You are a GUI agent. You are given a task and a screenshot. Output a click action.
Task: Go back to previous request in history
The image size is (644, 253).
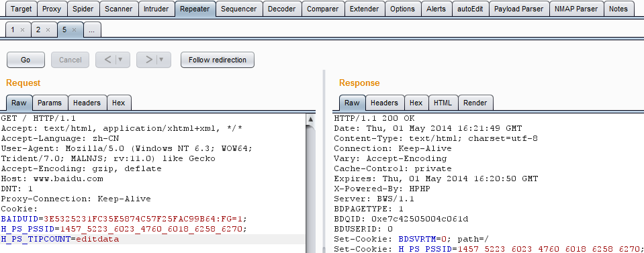[107, 60]
